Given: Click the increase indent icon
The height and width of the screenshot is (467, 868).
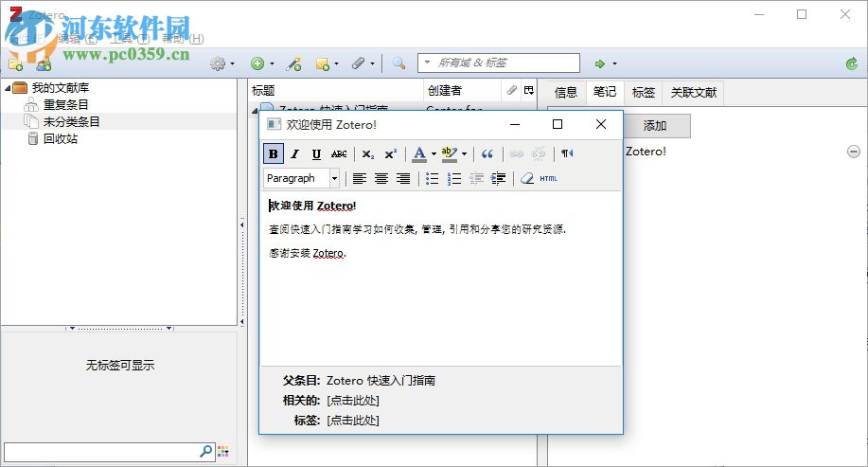Looking at the screenshot, I should [498, 178].
